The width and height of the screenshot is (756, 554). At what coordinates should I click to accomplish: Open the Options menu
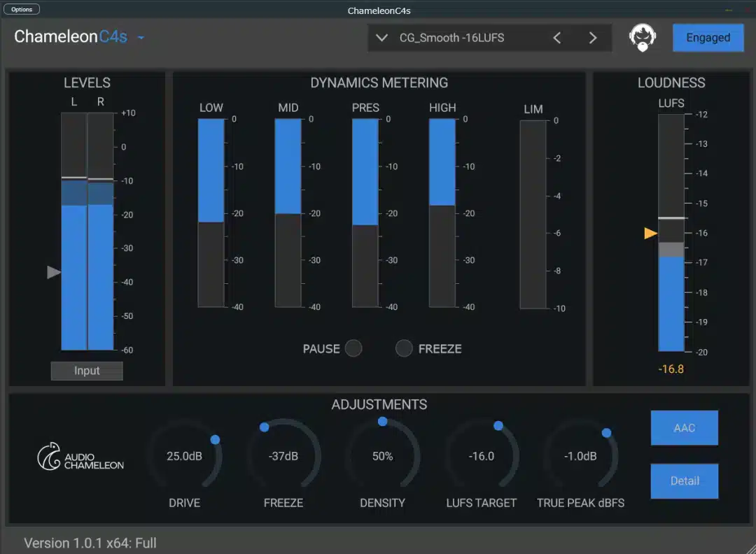pyautogui.click(x=22, y=9)
